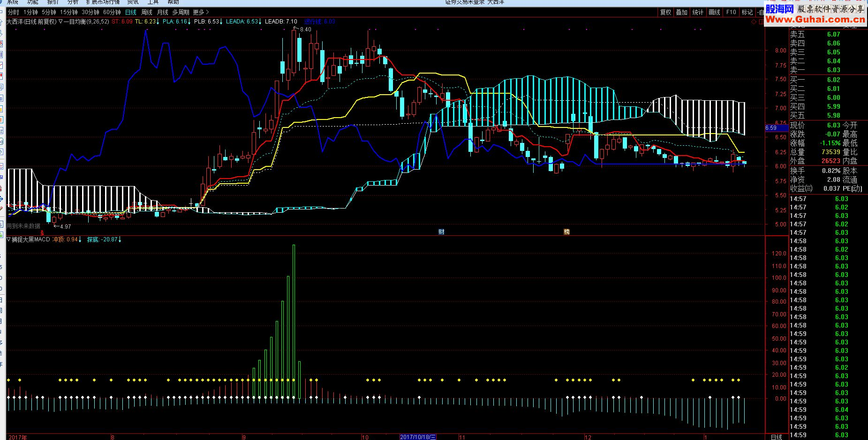868x440 pixels.
Task: Open the 帮助 menu
Action: [x=173, y=2]
